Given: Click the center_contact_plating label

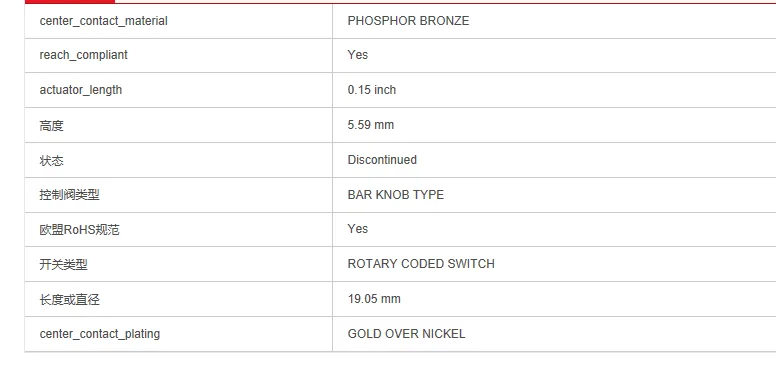Looking at the screenshot, I should click(x=99, y=334).
